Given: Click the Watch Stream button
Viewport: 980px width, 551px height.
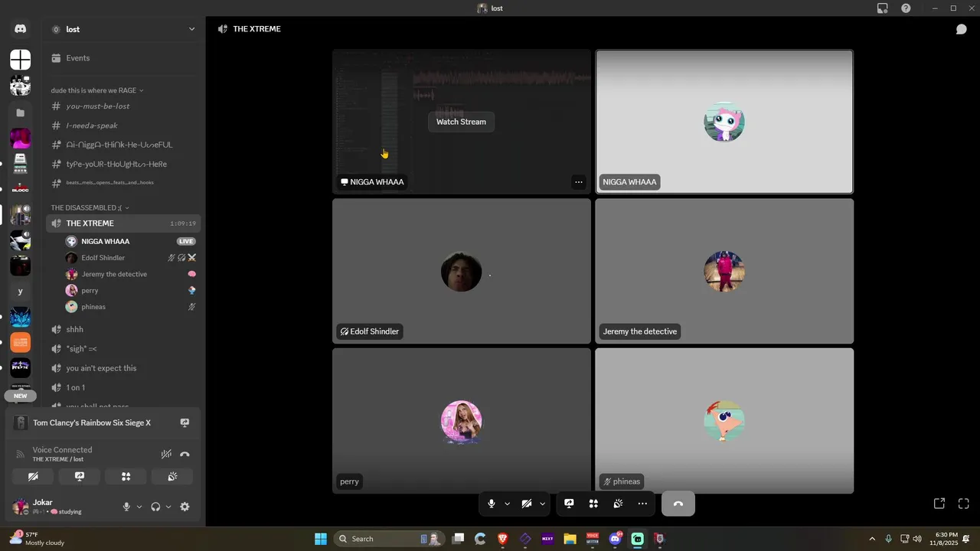Looking at the screenshot, I should pos(461,122).
